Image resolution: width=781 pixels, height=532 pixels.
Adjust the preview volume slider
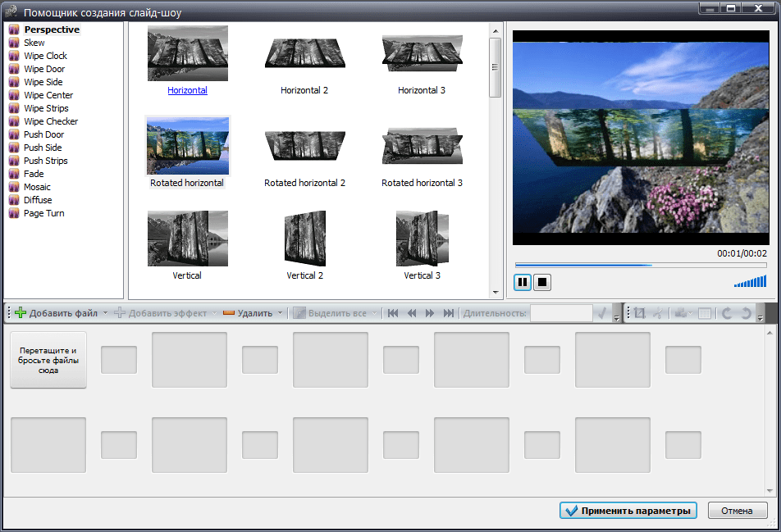click(751, 282)
